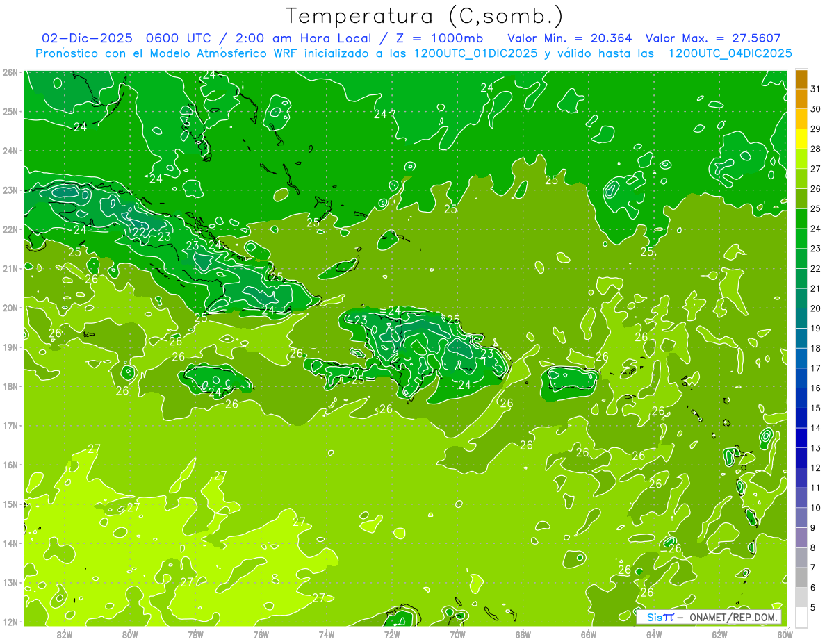Click the 80W longitude axis label

130,634
